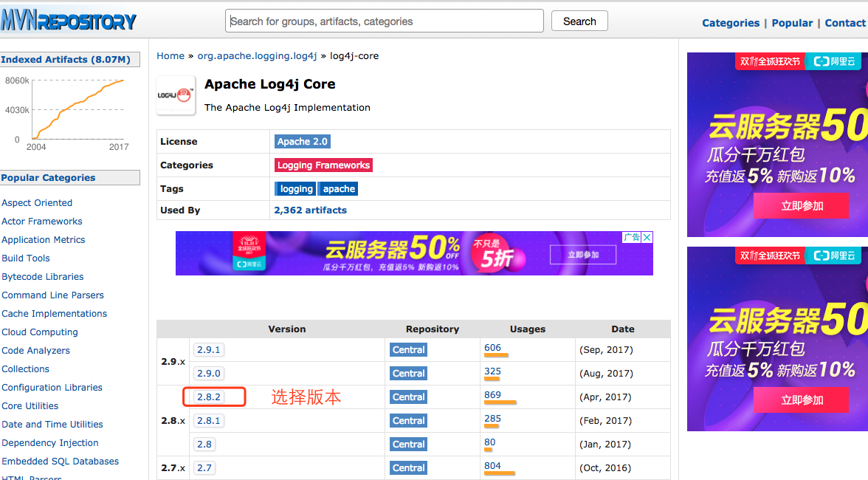Open version 2.7
Screen dimensions: 868x480
pyautogui.click(x=204, y=468)
